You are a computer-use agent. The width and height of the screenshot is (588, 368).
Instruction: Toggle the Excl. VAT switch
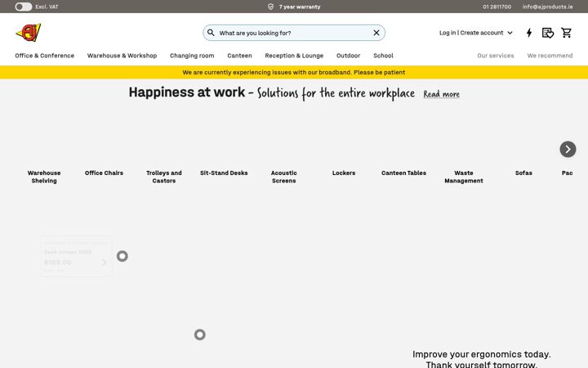pyautogui.click(x=23, y=7)
